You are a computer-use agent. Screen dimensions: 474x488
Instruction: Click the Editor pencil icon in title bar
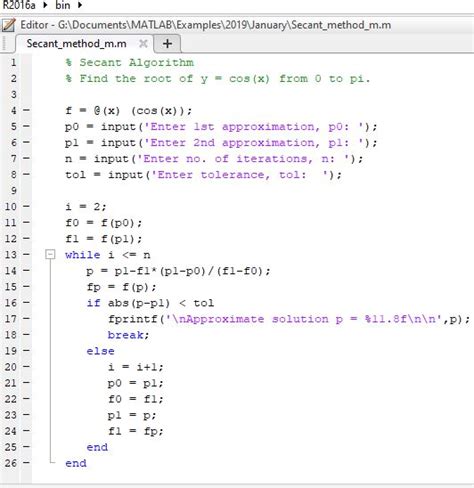click(8, 25)
